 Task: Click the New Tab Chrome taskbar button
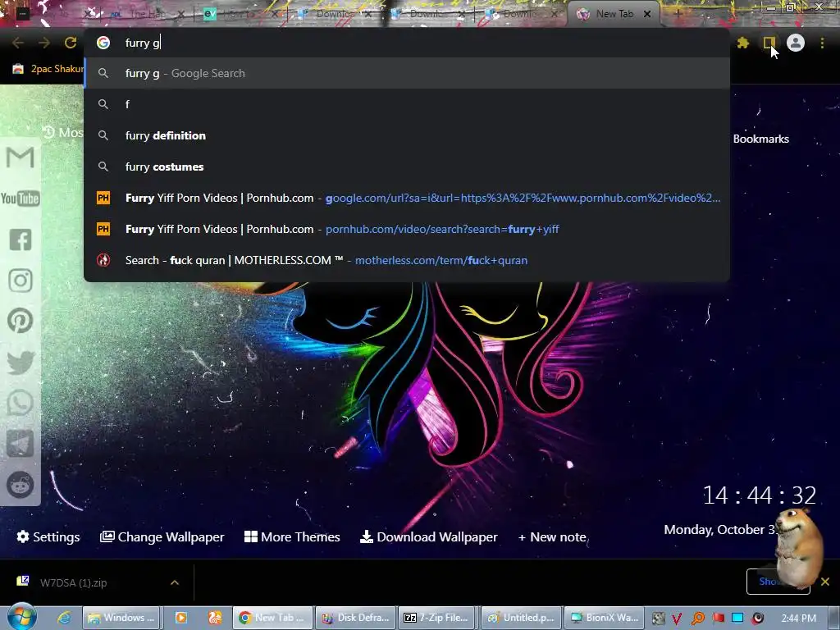[272, 618]
